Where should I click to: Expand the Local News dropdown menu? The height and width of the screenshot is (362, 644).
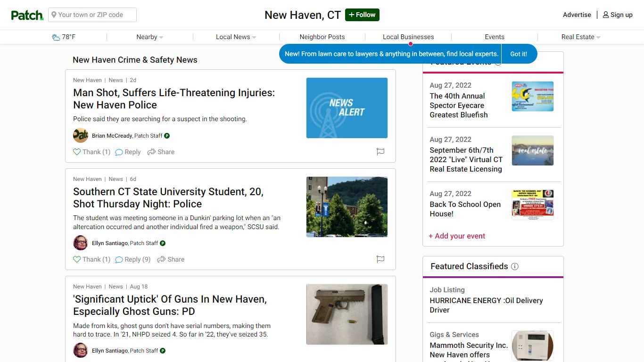click(236, 37)
